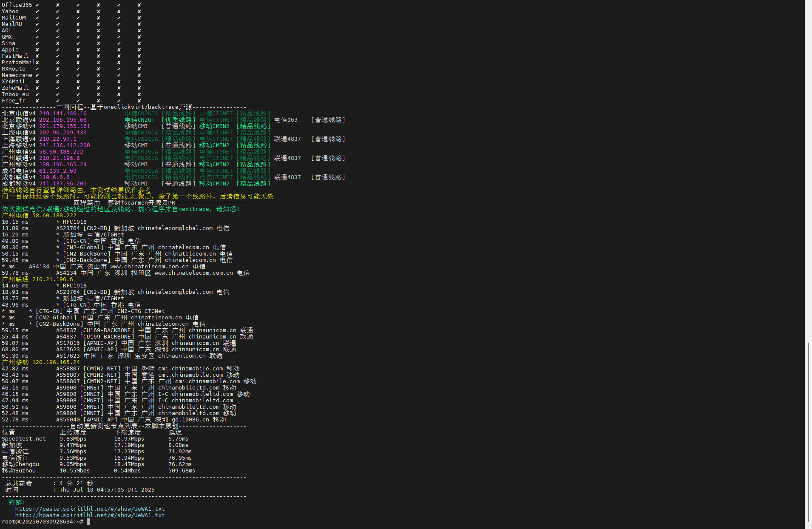Click the AS4134 佛山市 hop line
Viewport: 812px width, 529px height.
point(104,266)
